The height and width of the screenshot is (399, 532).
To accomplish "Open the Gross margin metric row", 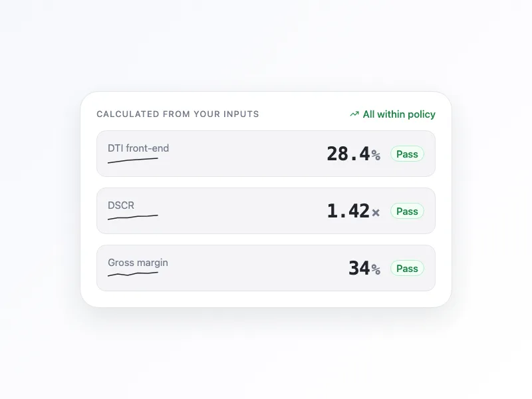I will point(266,268).
